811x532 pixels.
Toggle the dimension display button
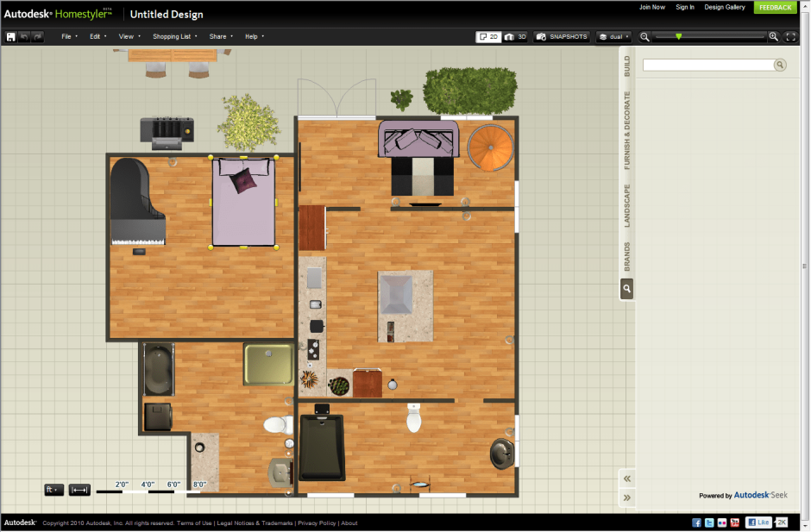(79, 490)
